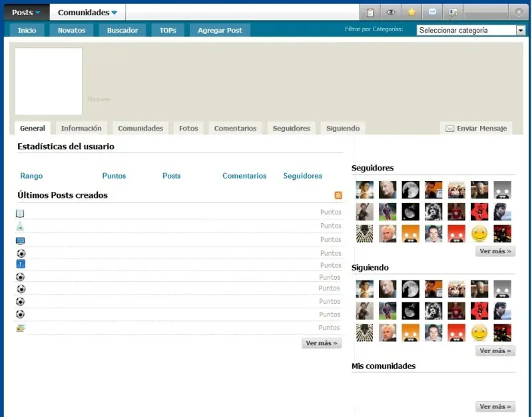This screenshot has height=417, width=532.
Task: Click the Posts statistic link under Estadísticas
Action: (x=171, y=176)
